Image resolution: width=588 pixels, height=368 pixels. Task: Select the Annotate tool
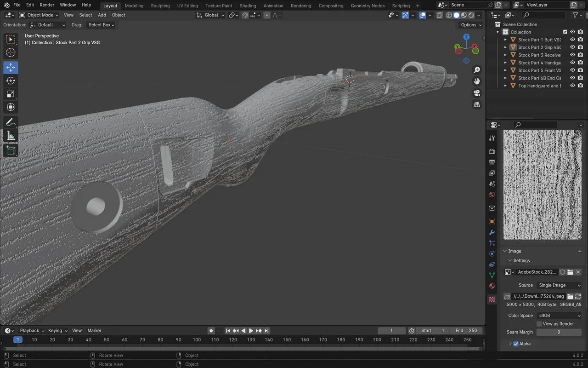click(10, 122)
